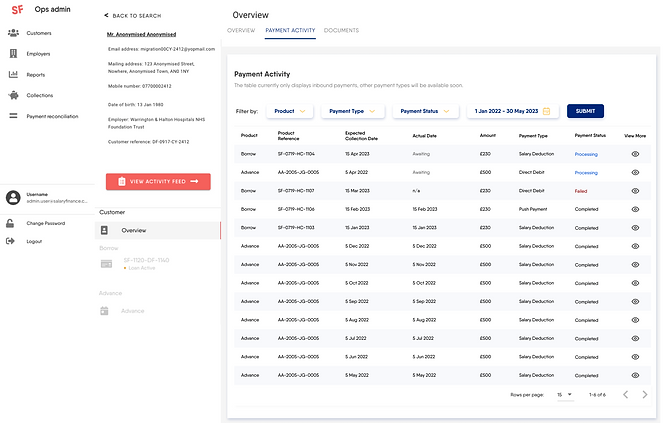Viewport: 664px width, 423px height.
Task: Expand the Payment Status filter dropdown
Action: tap(424, 111)
